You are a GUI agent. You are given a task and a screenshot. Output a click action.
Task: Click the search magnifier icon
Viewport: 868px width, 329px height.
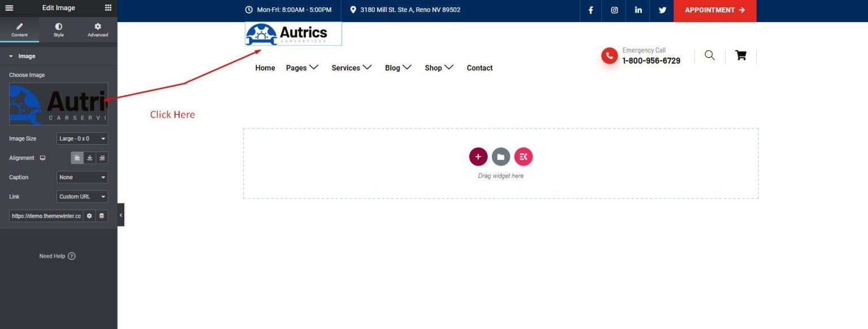click(710, 55)
